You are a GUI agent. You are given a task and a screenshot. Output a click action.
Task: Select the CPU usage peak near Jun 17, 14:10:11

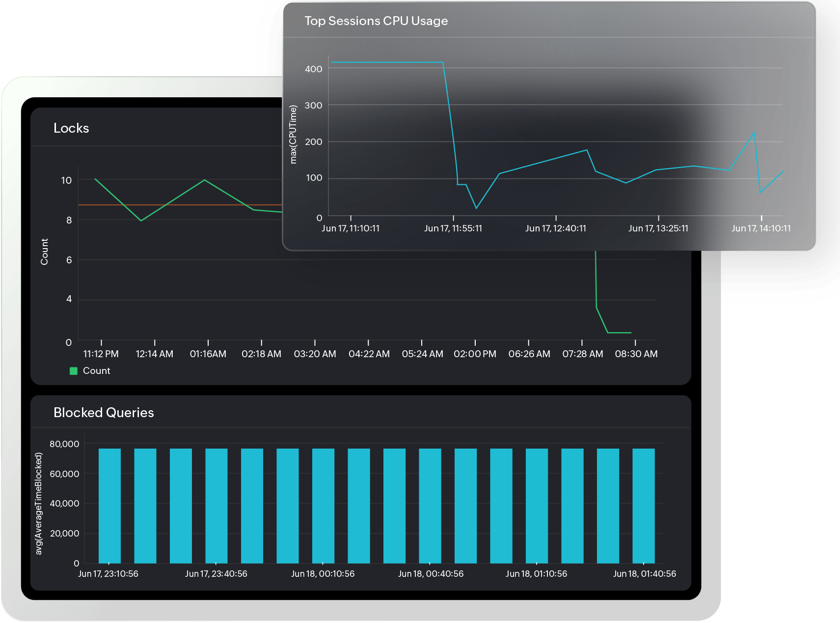(x=754, y=132)
